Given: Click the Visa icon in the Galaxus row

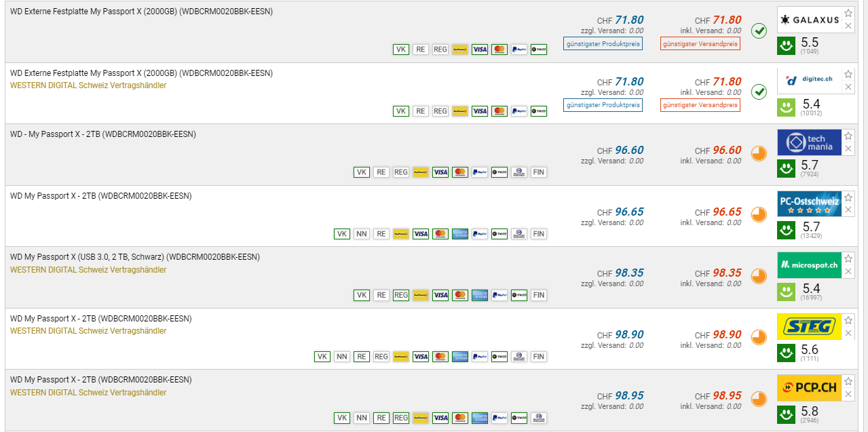Looking at the screenshot, I should (x=480, y=50).
